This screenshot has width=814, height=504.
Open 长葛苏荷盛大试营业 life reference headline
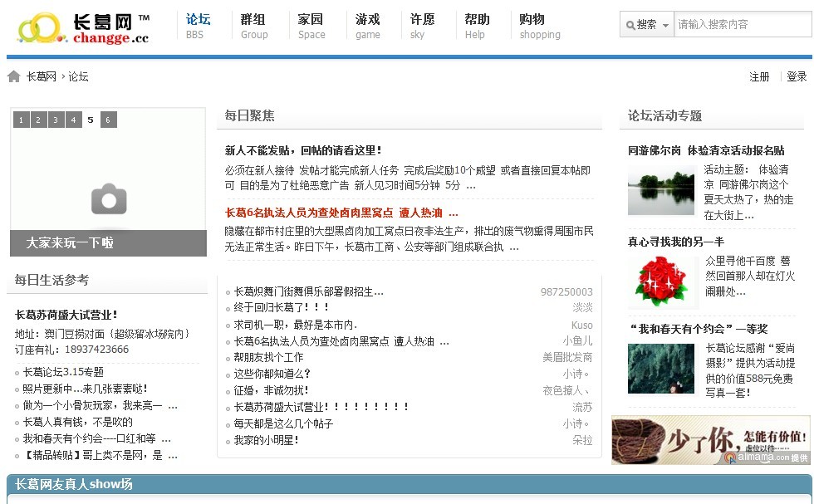[66, 315]
